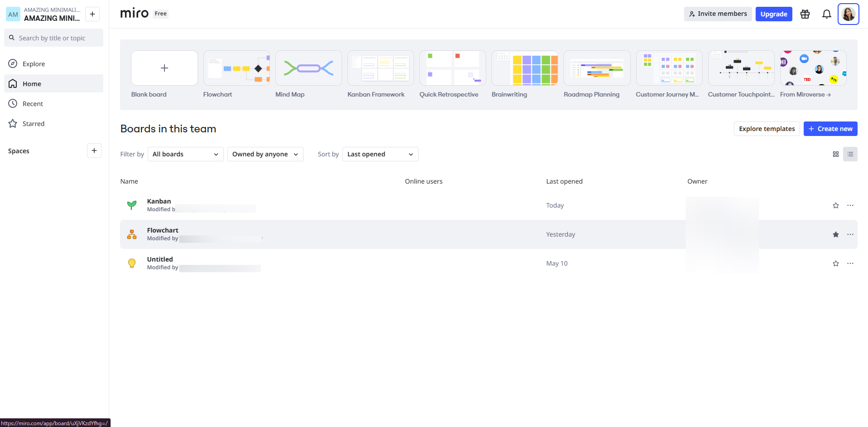The height and width of the screenshot is (427, 868).
Task: Add a new team with plus button
Action: (92, 14)
